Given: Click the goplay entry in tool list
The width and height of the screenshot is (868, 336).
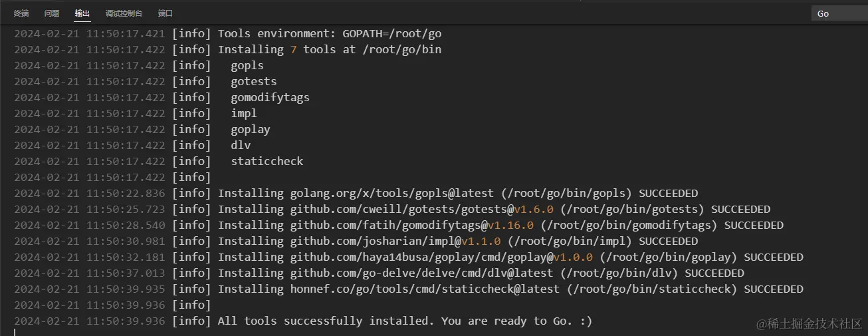Looking at the screenshot, I should (251, 129).
